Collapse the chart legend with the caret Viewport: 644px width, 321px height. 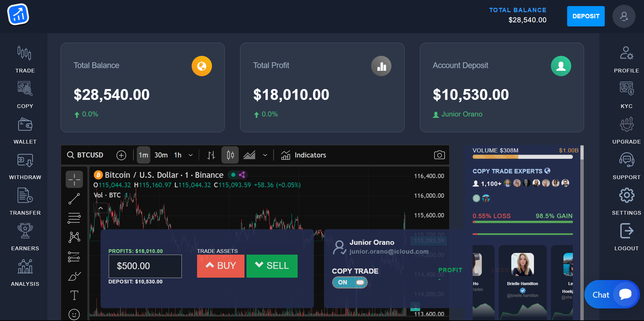pyautogui.click(x=101, y=208)
